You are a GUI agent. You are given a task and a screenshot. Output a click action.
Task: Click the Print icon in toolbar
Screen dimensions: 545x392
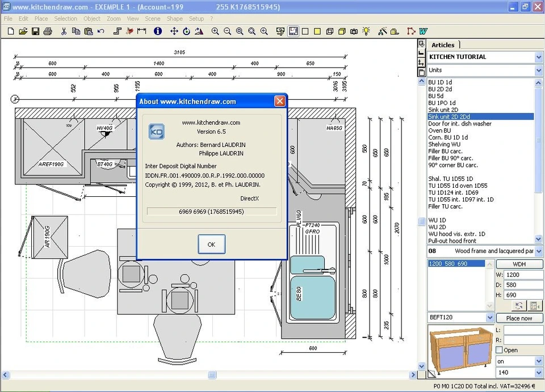tap(48, 31)
